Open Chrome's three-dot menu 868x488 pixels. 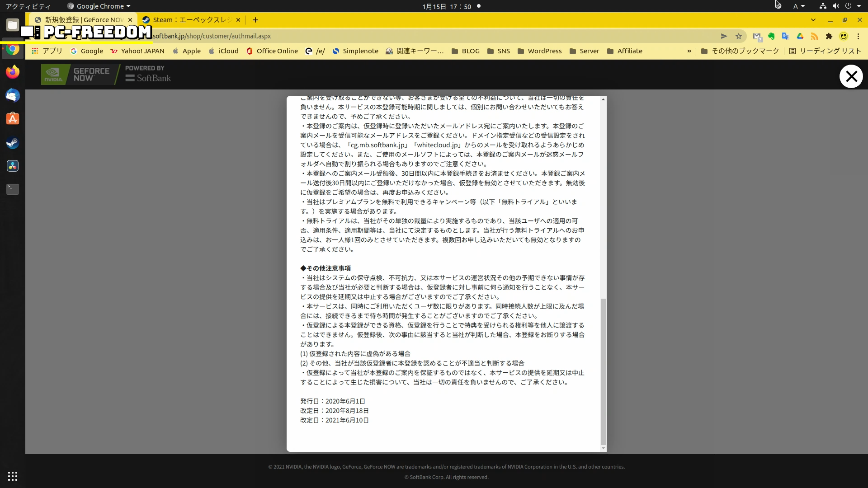click(x=858, y=36)
